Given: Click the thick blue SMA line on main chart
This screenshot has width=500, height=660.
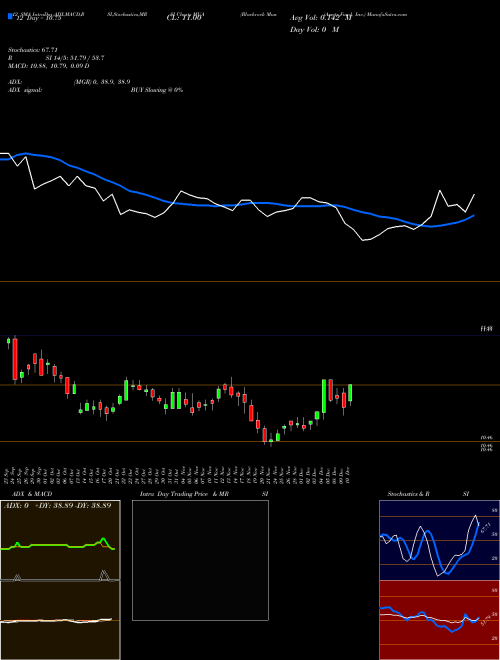Looking at the screenshot, I should [236, 205].
